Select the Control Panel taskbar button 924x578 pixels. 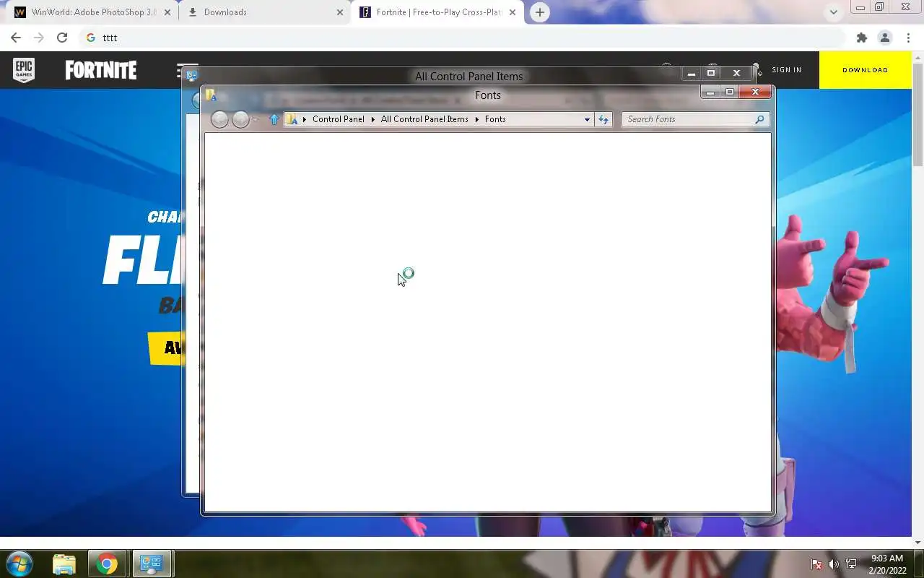tap(152, 564)
